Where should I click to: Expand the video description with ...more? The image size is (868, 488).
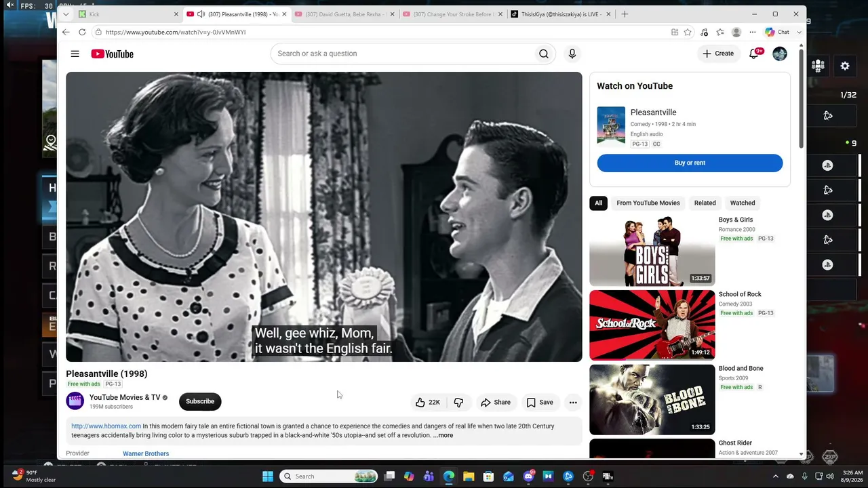point(443,435)
